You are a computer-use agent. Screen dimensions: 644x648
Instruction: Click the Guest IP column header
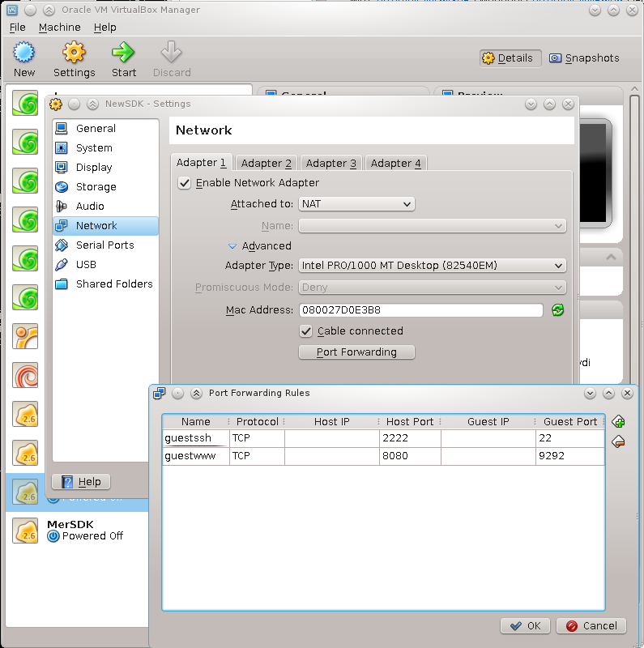(488, 422)
